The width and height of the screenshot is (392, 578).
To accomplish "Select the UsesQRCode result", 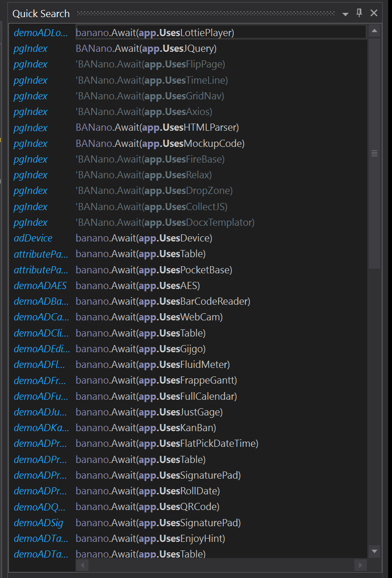I will [148, 507].
